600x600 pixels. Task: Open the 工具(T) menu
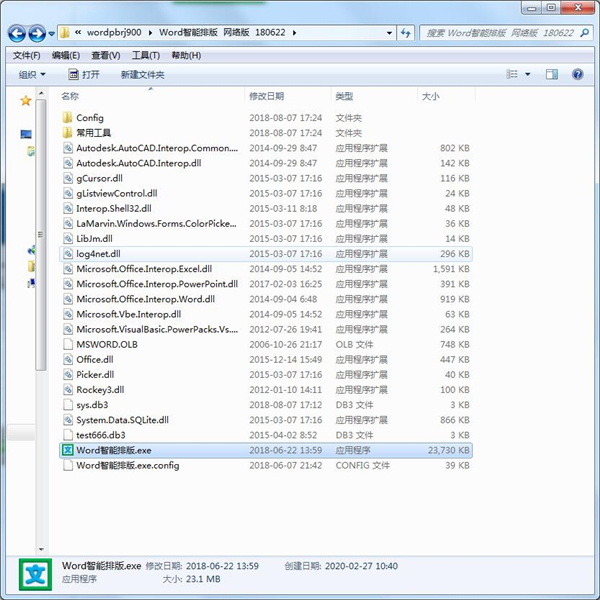point(146,55)
